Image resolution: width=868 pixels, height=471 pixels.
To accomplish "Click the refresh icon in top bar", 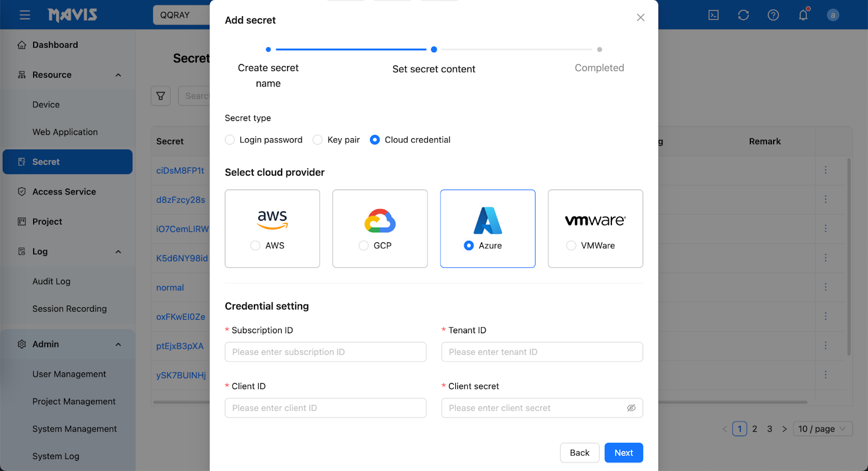I will click(743, 15).
